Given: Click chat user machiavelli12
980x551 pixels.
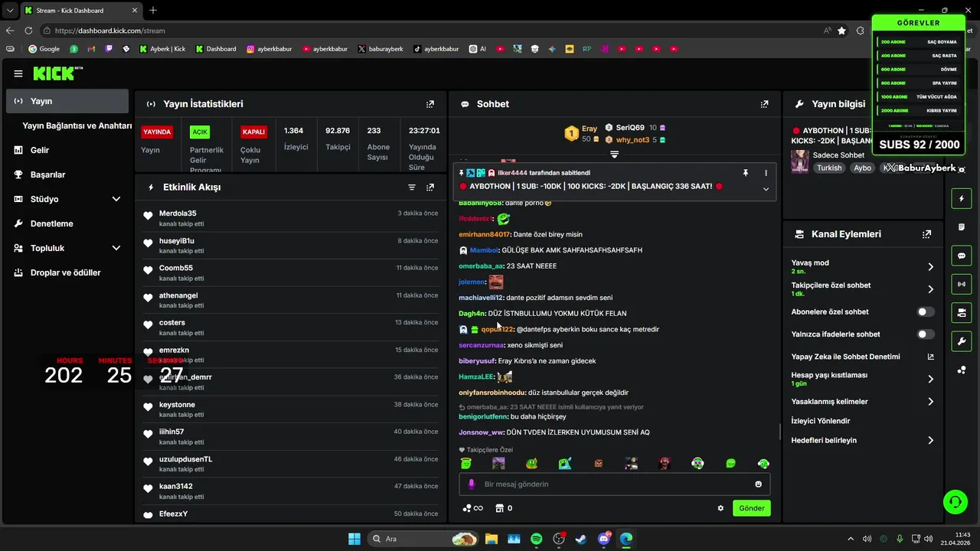Looking at the screenshot, I should (x=481, y=298).
